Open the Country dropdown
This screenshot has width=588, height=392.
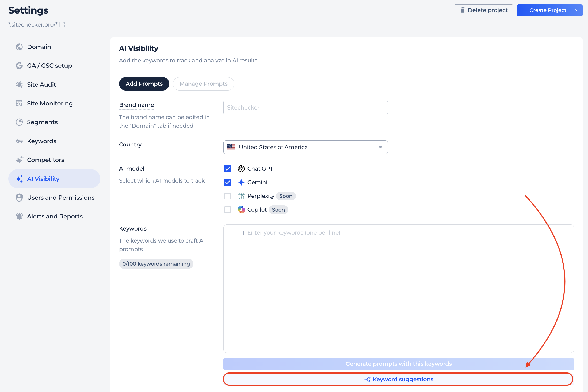pyautogui.click(x=305, y=147)
